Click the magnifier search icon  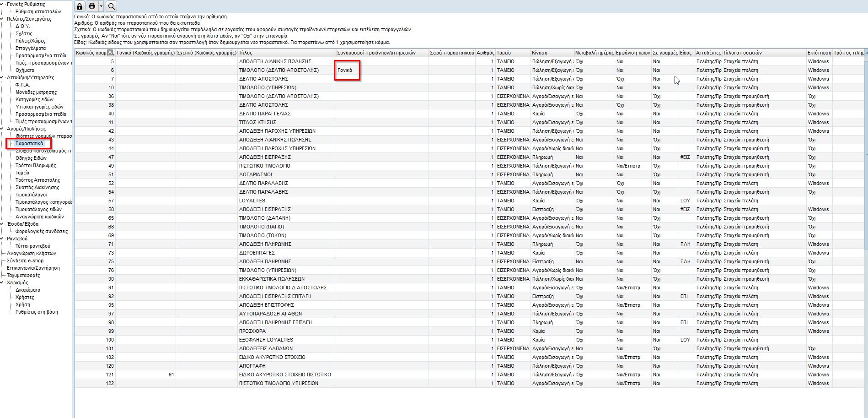(x=111, y=6)
